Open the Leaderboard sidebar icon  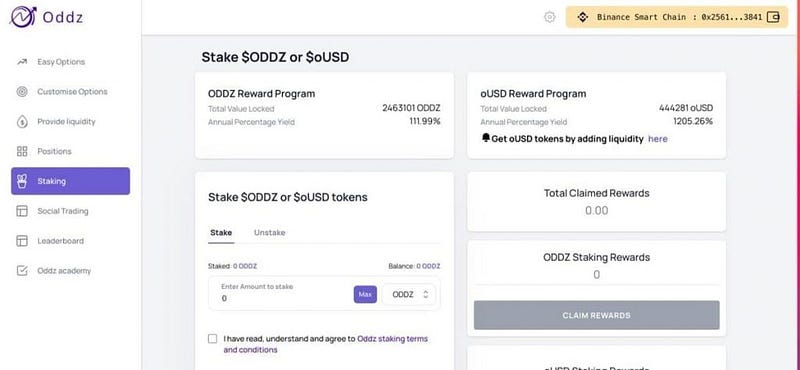(22, 241)
